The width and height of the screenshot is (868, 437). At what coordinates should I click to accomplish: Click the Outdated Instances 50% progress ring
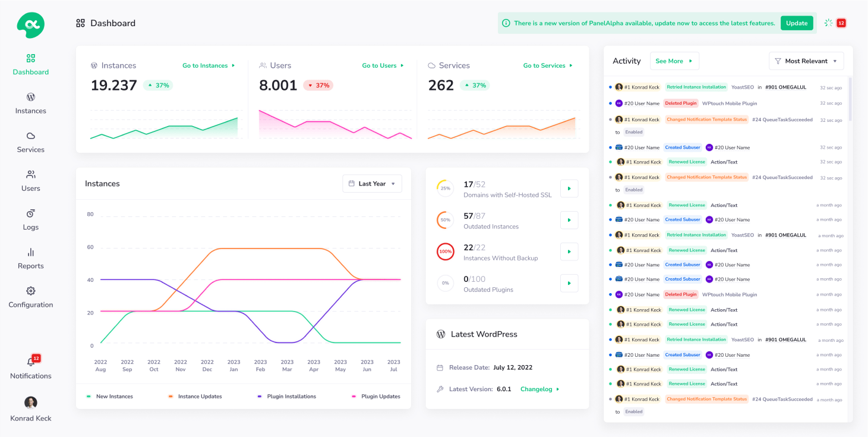[x=445, y=220]
